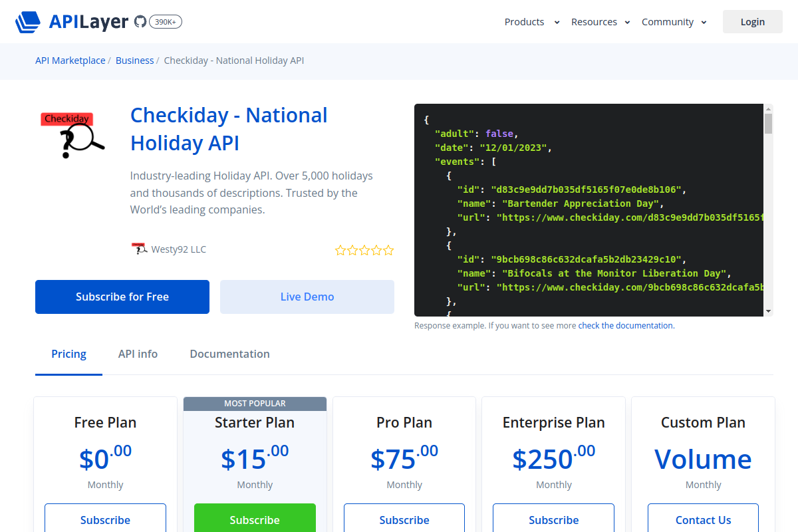Click code panel scrollbar up arrow
The width and height of the screenshot is (798, 532).
click(769, 108)
